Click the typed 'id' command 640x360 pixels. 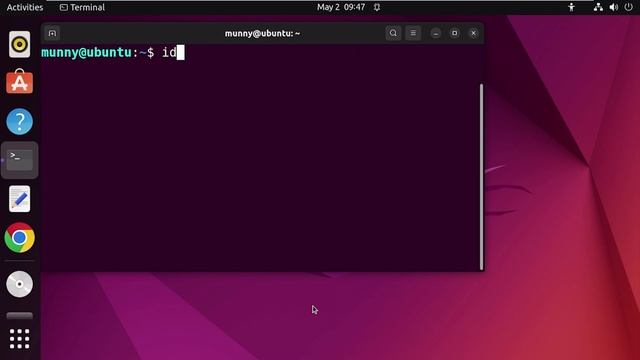tap(169, 53)
